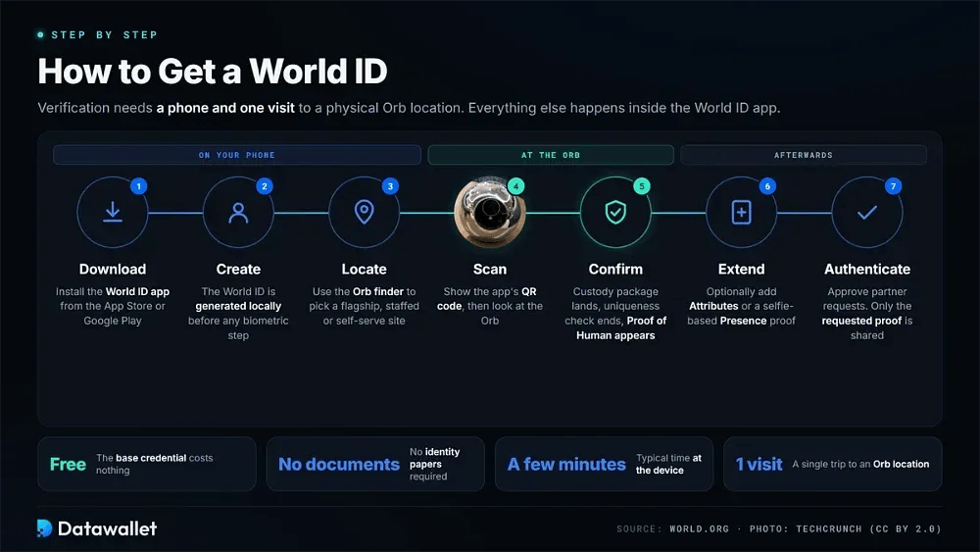Click the Authenticate checkmark icon
Image resolution: width=980 pixels, height=552 pixels.
pyautogui.click(x=867, y=213)
